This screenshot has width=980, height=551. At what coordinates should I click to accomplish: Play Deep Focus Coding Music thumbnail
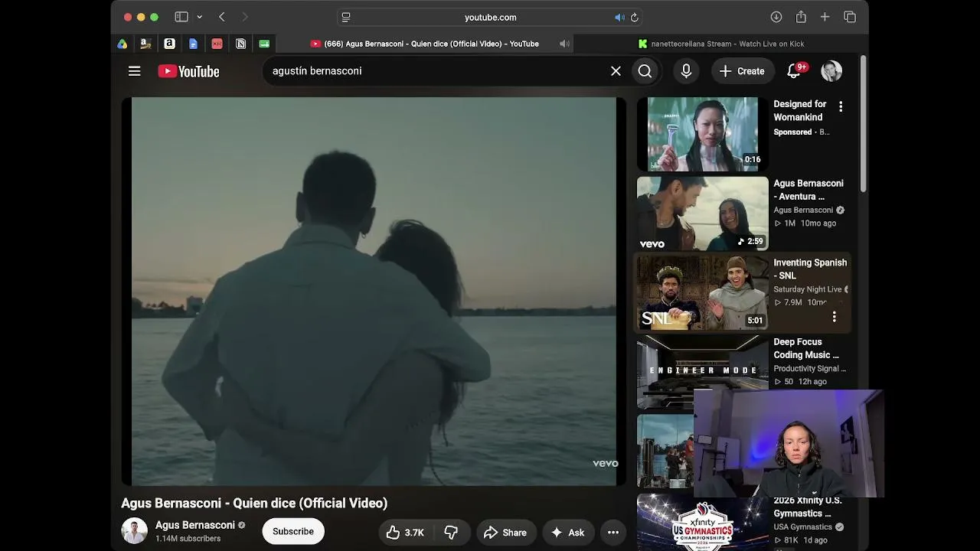(x=703, y=372)
